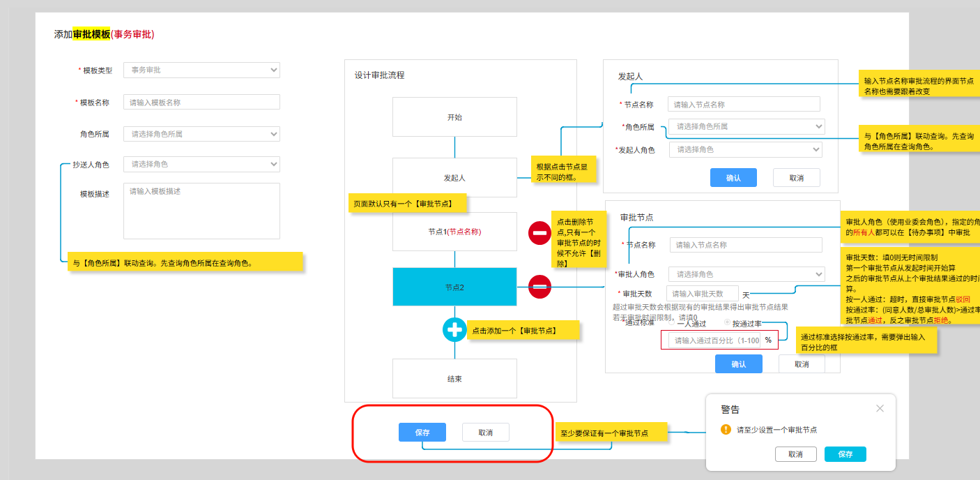980x480 pixels.
Task: Click 取消 button in 警告 dialog
Action: pyautogui.click(x=795, y=454)
